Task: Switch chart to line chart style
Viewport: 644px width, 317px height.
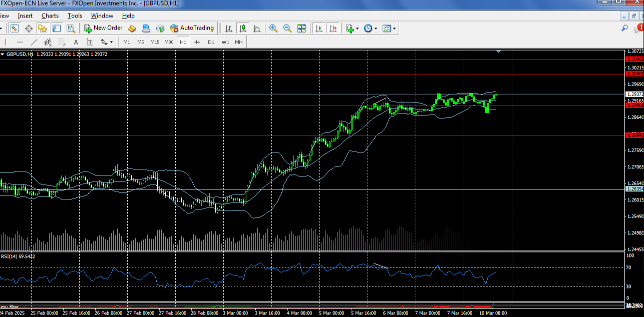Action: (257, 29)
